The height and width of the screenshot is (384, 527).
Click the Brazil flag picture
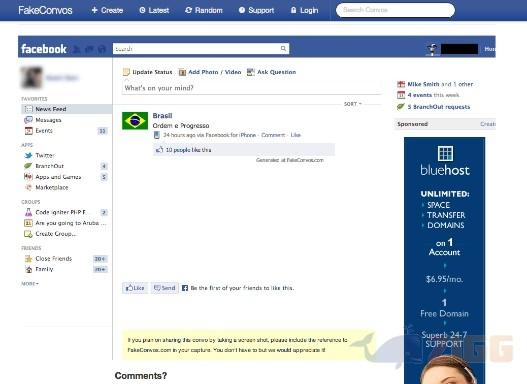click(135, 121)
